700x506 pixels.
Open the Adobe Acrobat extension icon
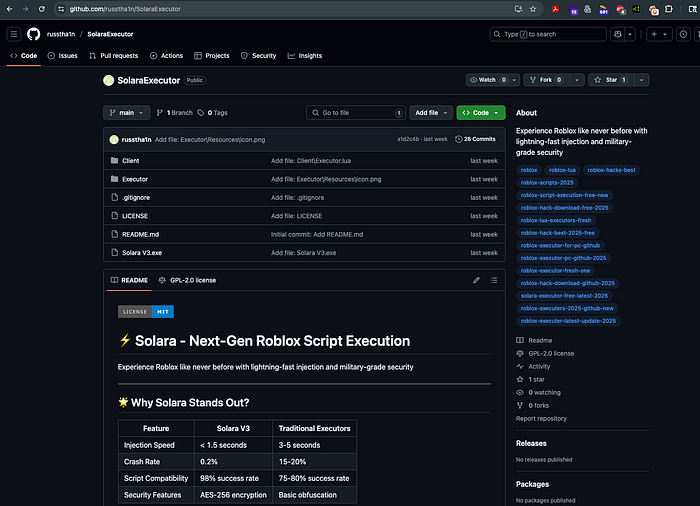555,9
